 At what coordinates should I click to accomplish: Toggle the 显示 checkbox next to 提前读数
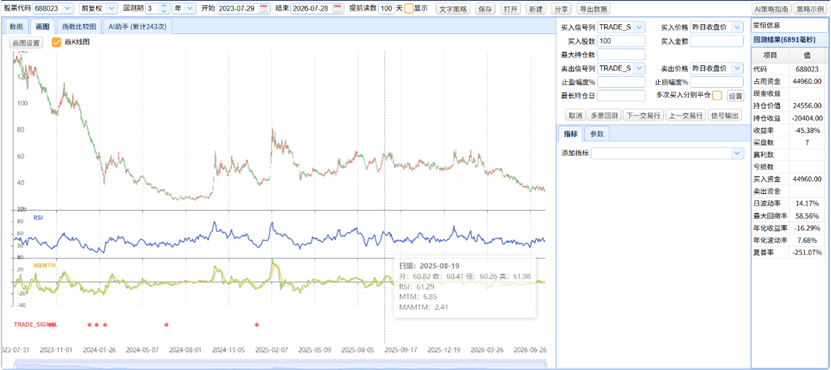409,8
